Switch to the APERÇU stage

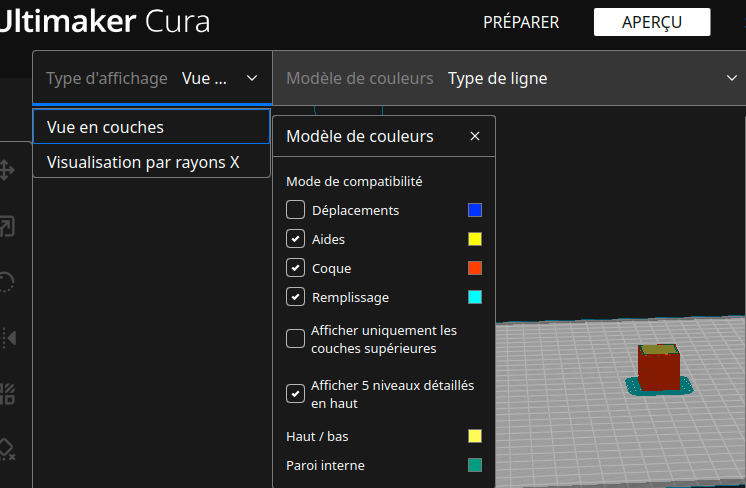(652, 22)
